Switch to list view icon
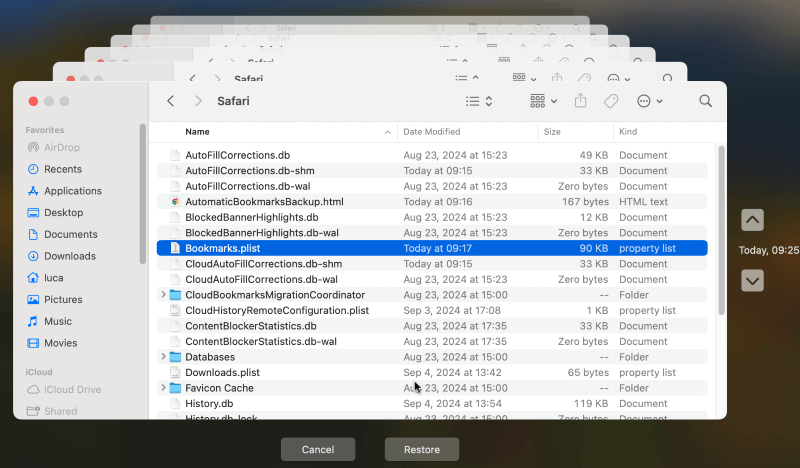 click(x=472, y=102)
